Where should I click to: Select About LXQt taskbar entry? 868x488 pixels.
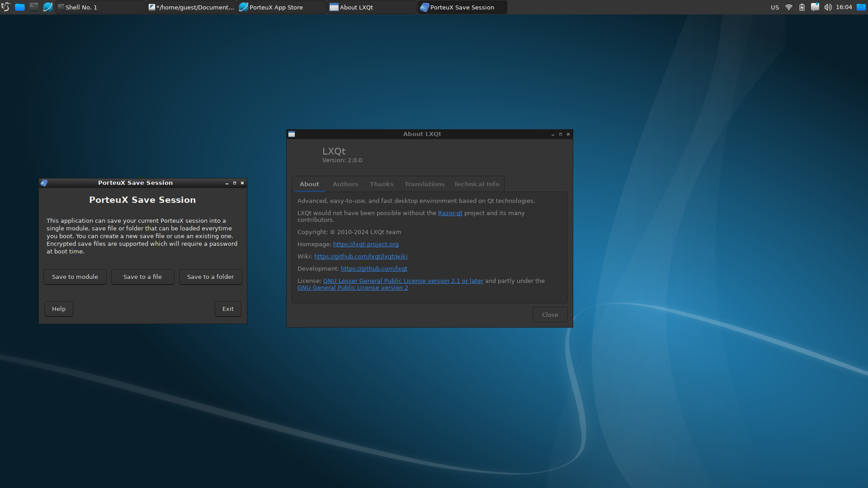coord(372,7)
